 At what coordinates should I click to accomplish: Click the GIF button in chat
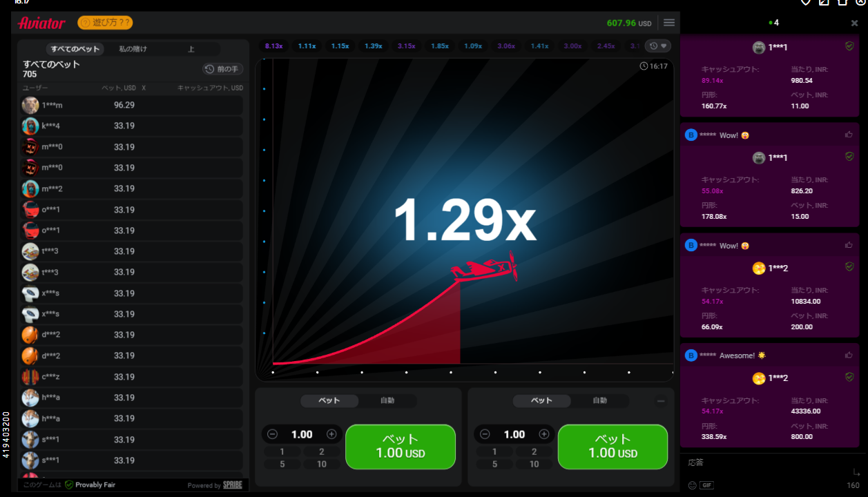click(706, 485)
